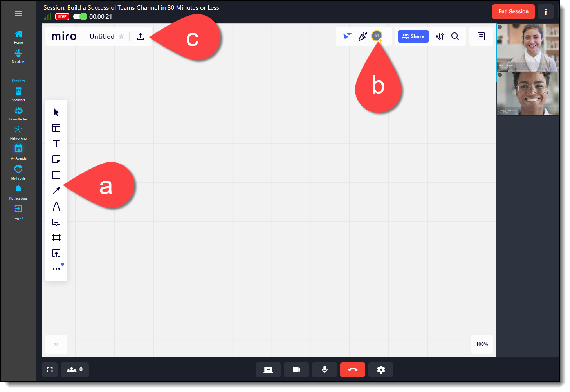Image resolution: width=570 pixels, height=392 pixels.
Task: Click the upload tool in toolbar
Action: [x=56, y=253]
